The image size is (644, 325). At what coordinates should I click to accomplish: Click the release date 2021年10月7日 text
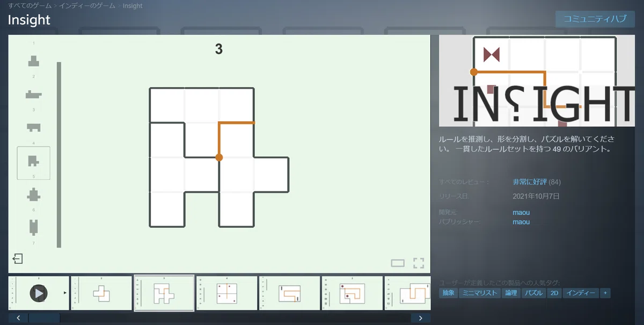536,196
